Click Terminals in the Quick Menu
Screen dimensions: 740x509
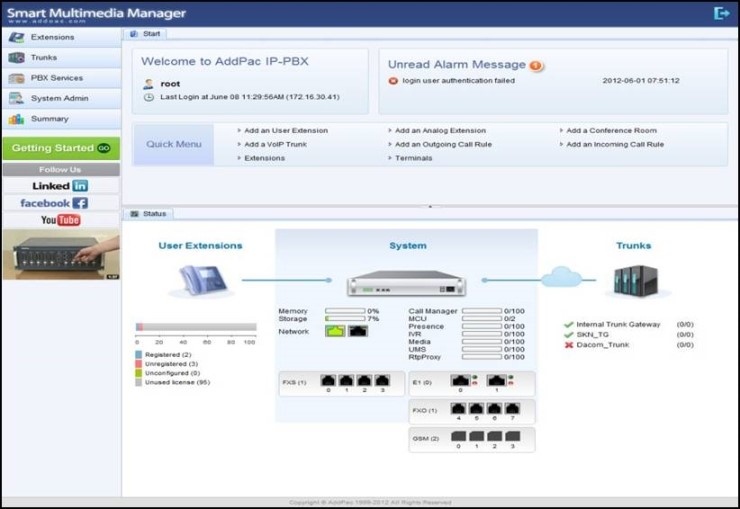tap(413, 158)
